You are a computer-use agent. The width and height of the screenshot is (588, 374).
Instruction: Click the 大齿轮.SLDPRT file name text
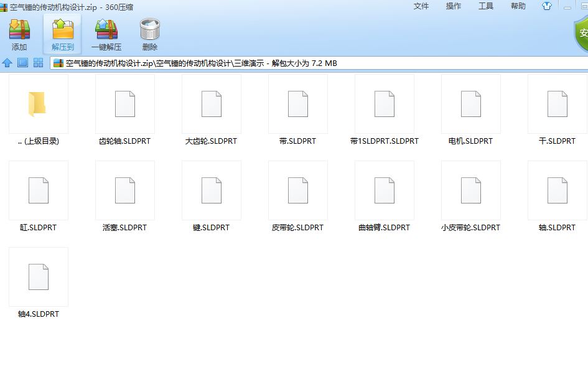tap(211, 141)
